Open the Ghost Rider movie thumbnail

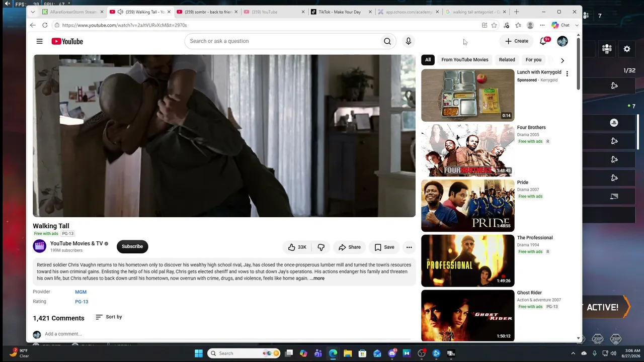point(468,316)
